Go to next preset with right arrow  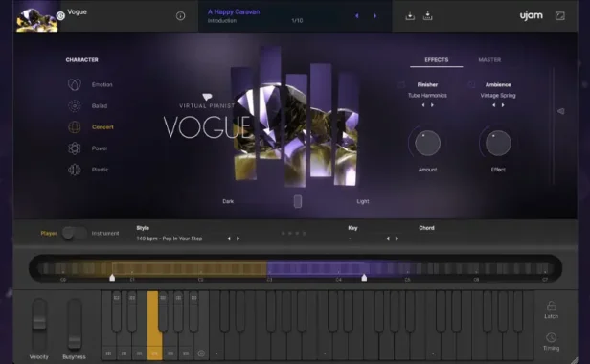[374, 16]
